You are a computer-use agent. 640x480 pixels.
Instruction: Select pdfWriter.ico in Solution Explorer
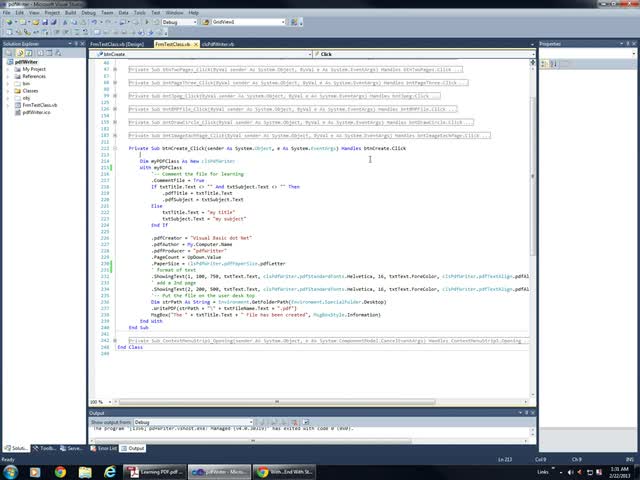point(36,112)
